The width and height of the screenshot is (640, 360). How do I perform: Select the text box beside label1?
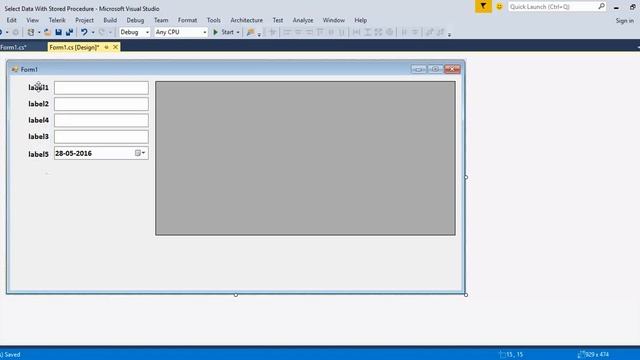click(x=101, y=88)
